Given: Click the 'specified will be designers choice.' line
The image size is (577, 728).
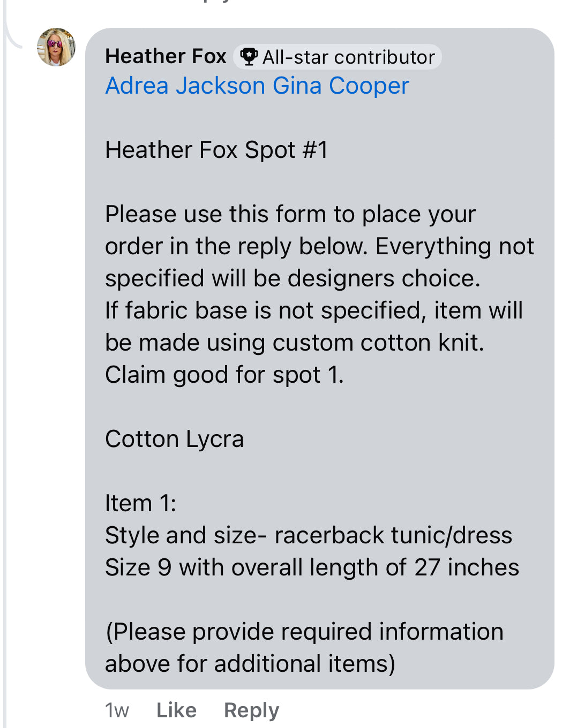Looking at the screenshot, I should pyautogui.click(x=293, y=278).
